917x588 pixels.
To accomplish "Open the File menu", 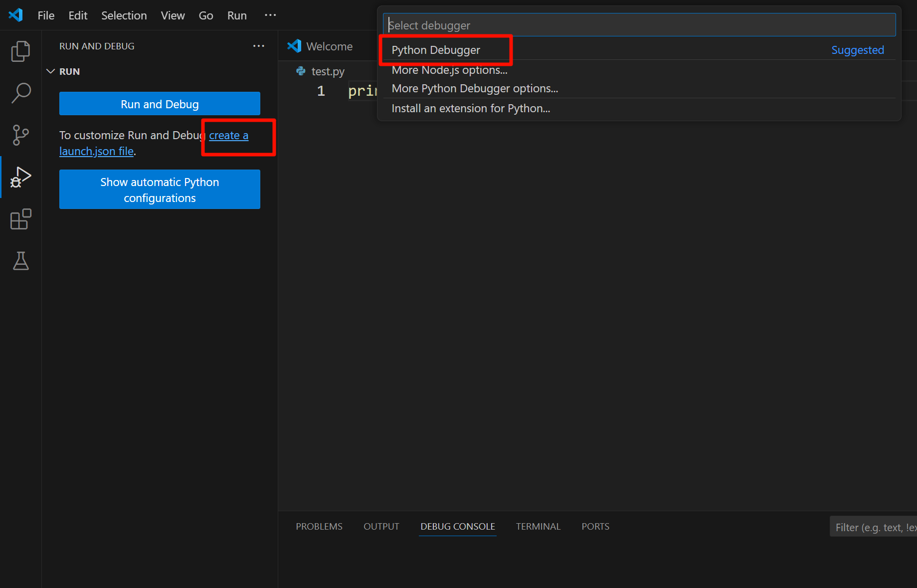I will point(46,15).
